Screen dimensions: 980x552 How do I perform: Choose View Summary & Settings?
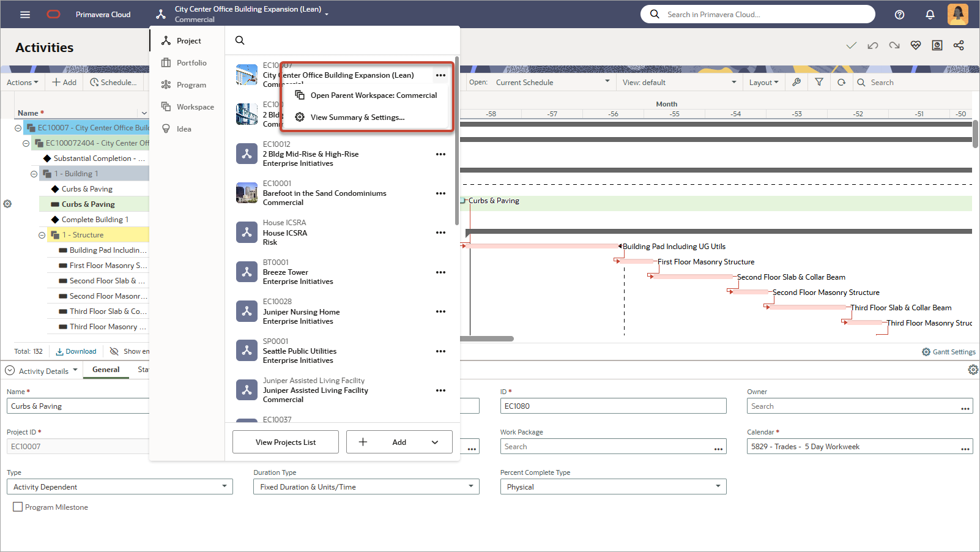tap(366, 117)
